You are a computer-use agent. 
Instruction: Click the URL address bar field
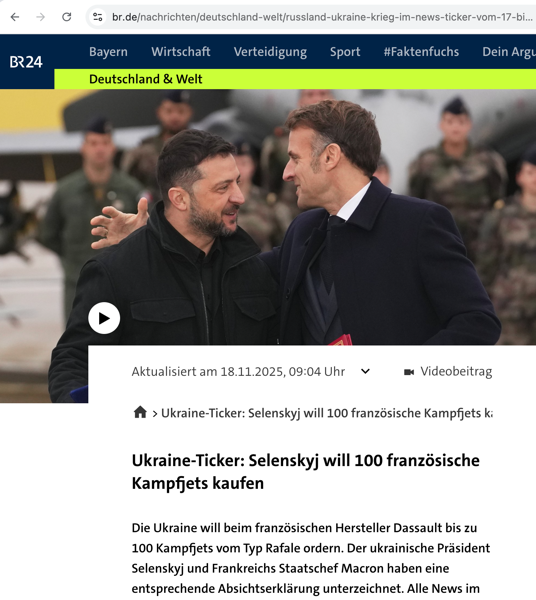pos(322,17)
